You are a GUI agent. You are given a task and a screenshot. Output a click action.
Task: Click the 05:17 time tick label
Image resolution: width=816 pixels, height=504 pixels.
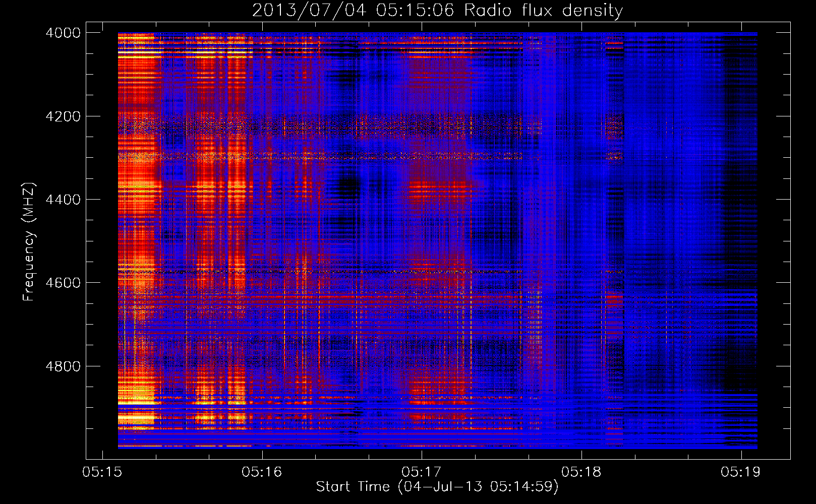(422, 472)
